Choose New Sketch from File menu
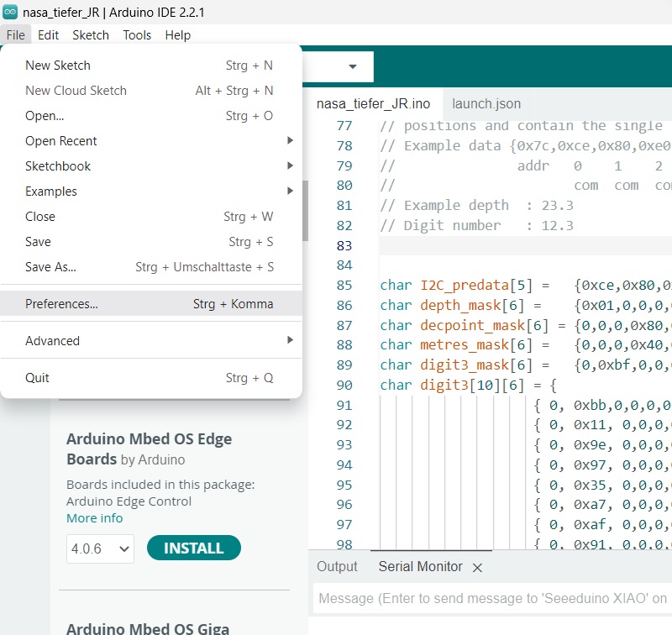Screen dimensions: 672x635 (x=150, y=66)
